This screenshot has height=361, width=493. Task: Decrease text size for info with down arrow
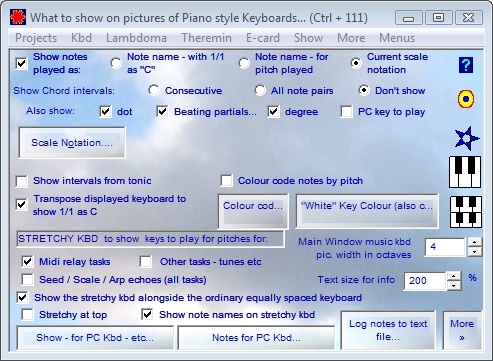(454, 286)
